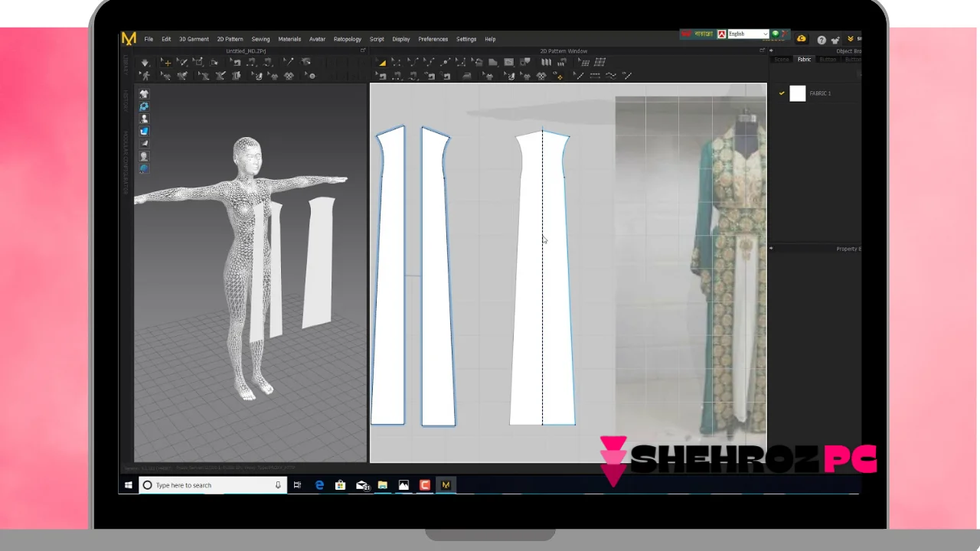The height and width of the screenshot is (551, 980).
Task: Switch to the Scene tab in Object Browser
Action: (x=782, y=59)
